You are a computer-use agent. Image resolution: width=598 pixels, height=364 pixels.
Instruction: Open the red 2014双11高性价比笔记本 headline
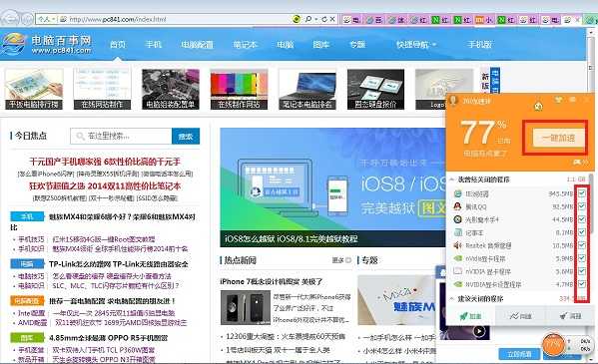pos(105,186)
